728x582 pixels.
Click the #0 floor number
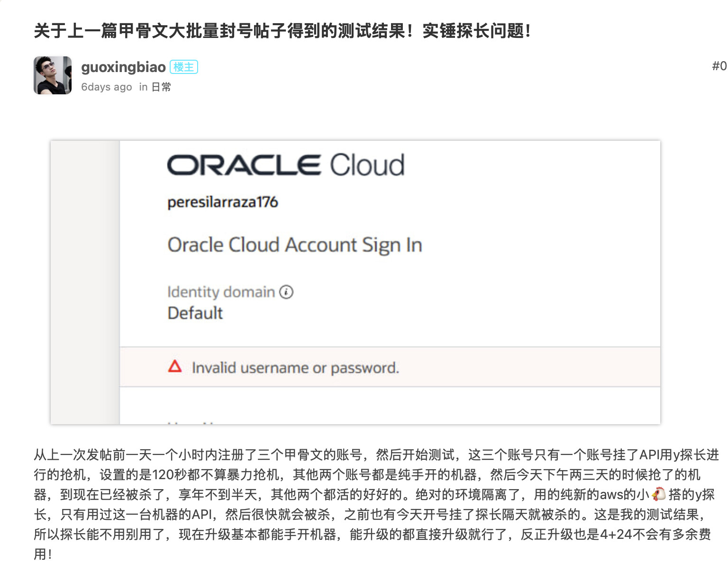coord(719,66)
